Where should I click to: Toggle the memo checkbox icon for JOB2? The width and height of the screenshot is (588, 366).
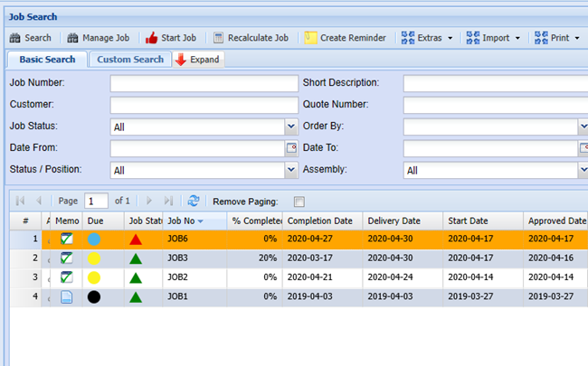[x=67, y=277]
